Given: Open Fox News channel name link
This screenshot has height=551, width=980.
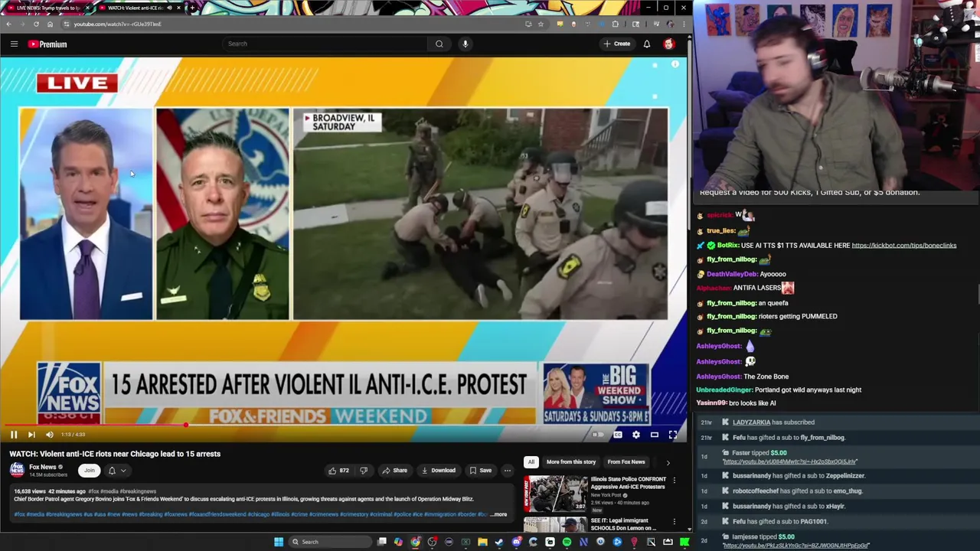Looking at the screenshot, I should point(43,467).
